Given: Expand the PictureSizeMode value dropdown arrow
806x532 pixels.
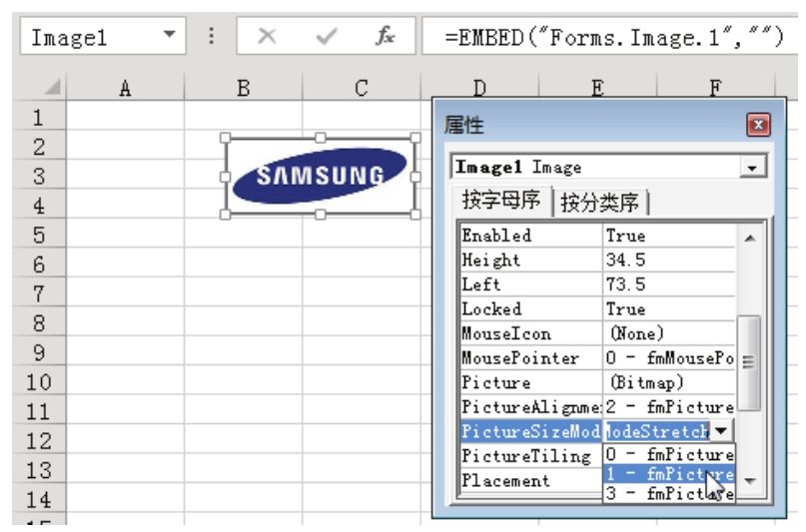Looking at the screenshot, I should coord(723,431).
